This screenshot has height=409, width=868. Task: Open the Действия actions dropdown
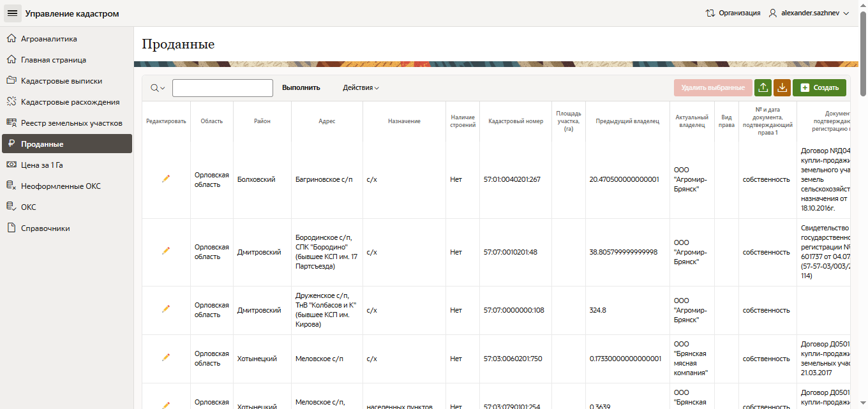pos(361,88)
